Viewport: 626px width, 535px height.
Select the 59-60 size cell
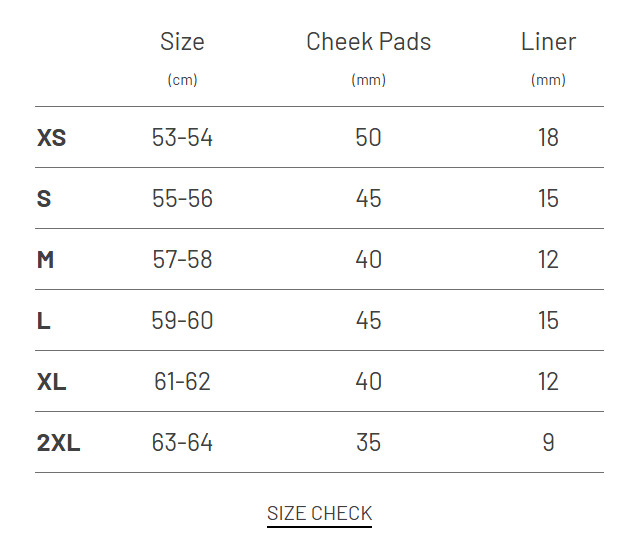(182, 320)
